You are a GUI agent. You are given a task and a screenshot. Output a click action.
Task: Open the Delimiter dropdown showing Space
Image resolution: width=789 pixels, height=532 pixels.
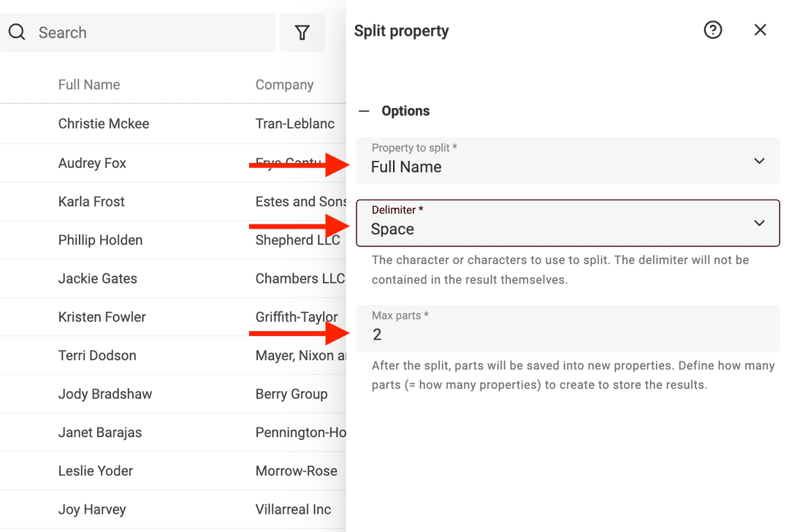[568, 223]
